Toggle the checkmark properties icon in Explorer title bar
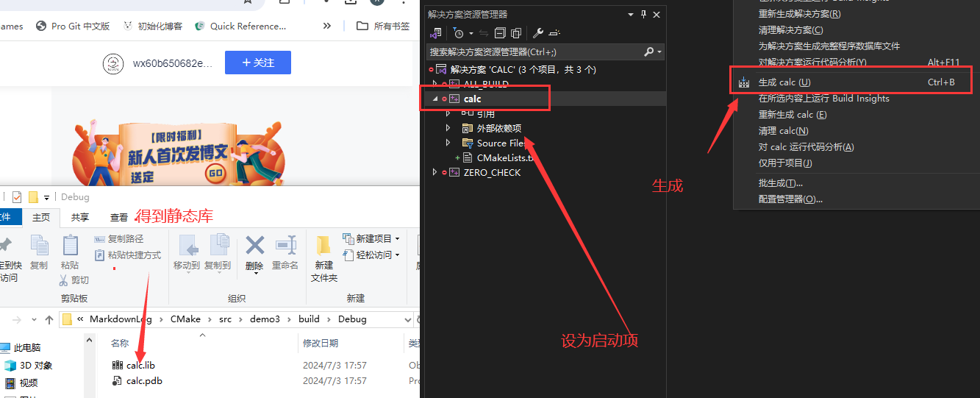The height and width of the screenshot is (398, 980). (x=17, y=197)
